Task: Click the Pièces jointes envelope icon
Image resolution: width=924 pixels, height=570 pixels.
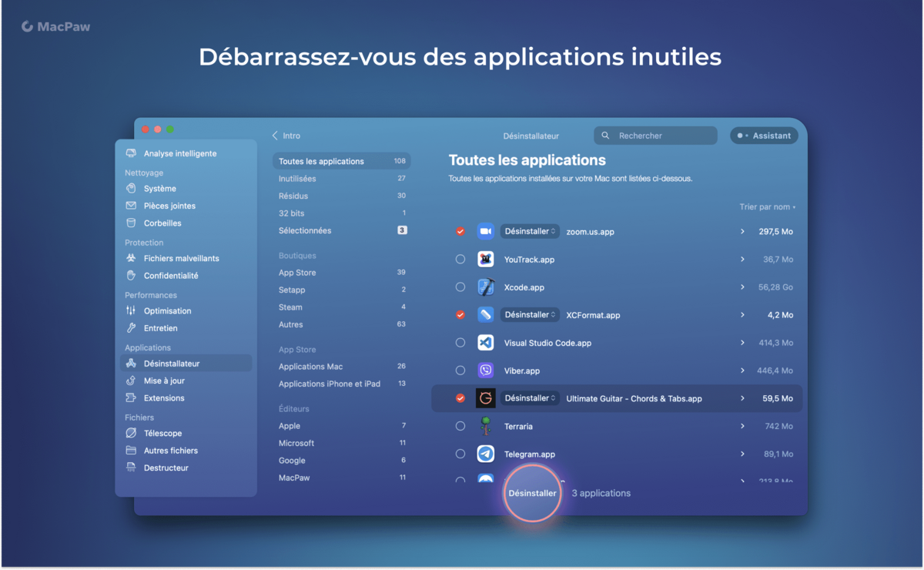Action: pos(131,206)
